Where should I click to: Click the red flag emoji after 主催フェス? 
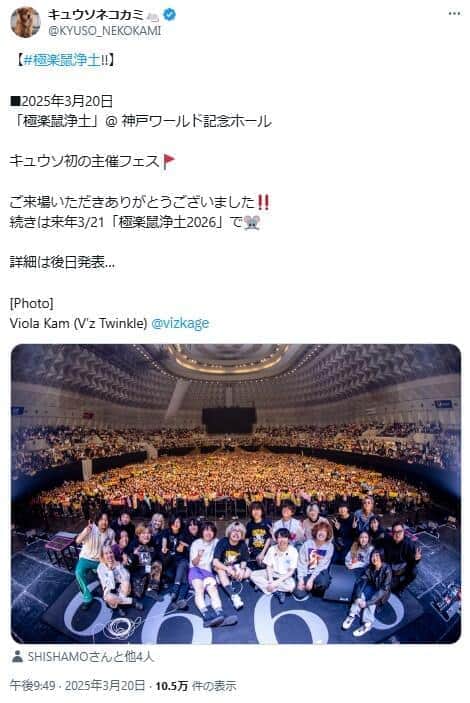(169, 161)
